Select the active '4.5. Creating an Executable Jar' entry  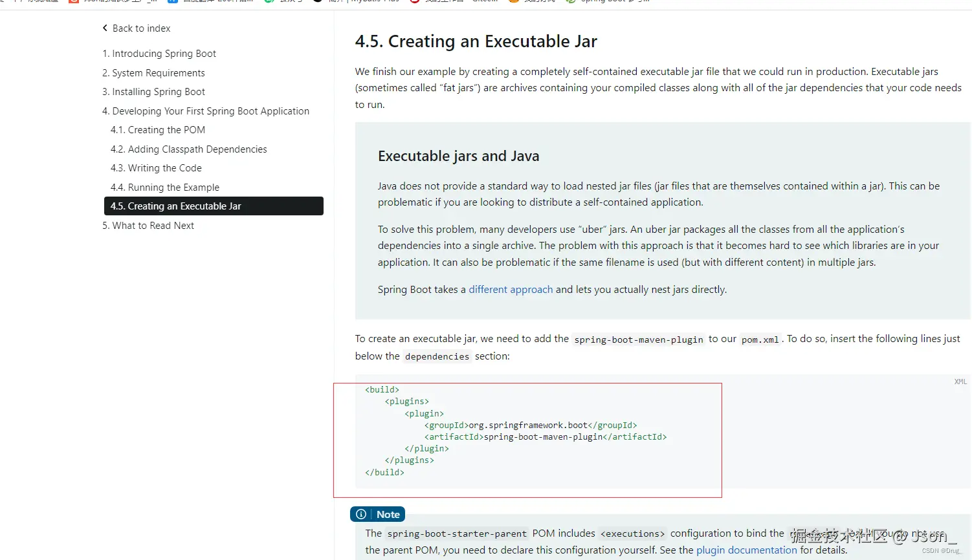click(x=214, y=206)
